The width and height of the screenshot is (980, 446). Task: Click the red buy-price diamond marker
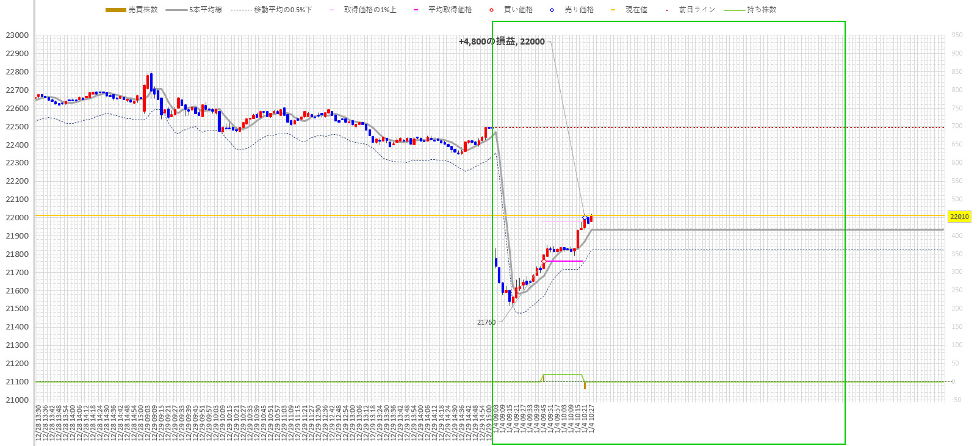[x=544, y=261]
